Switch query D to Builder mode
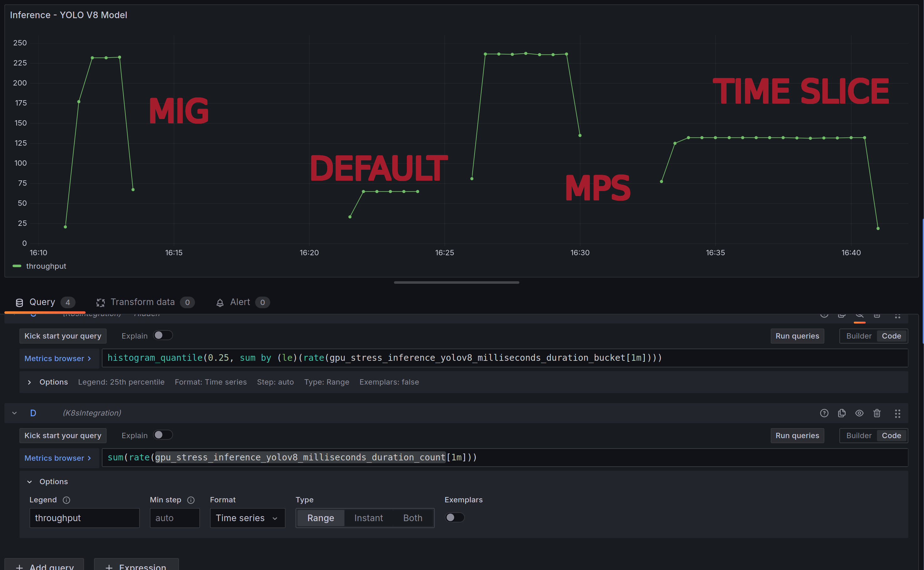The image size is (924, 570). 859,435
